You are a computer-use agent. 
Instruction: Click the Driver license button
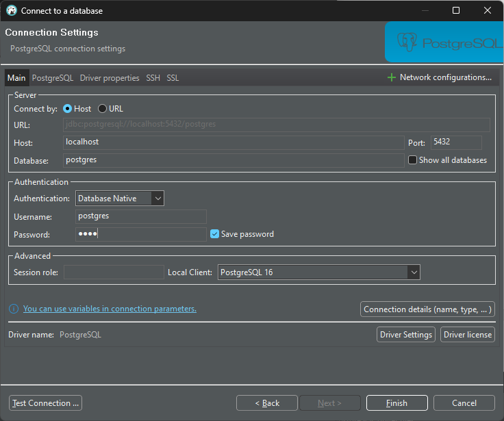[467, 335]
